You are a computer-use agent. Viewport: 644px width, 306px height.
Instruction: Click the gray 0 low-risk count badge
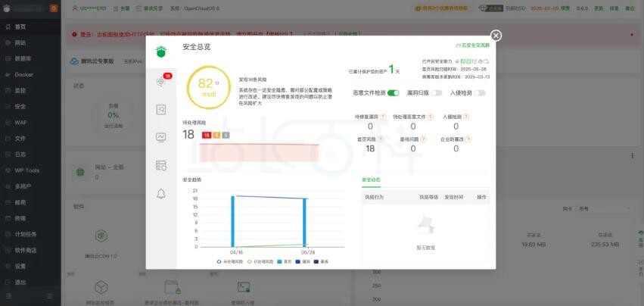tap(226, 135)
